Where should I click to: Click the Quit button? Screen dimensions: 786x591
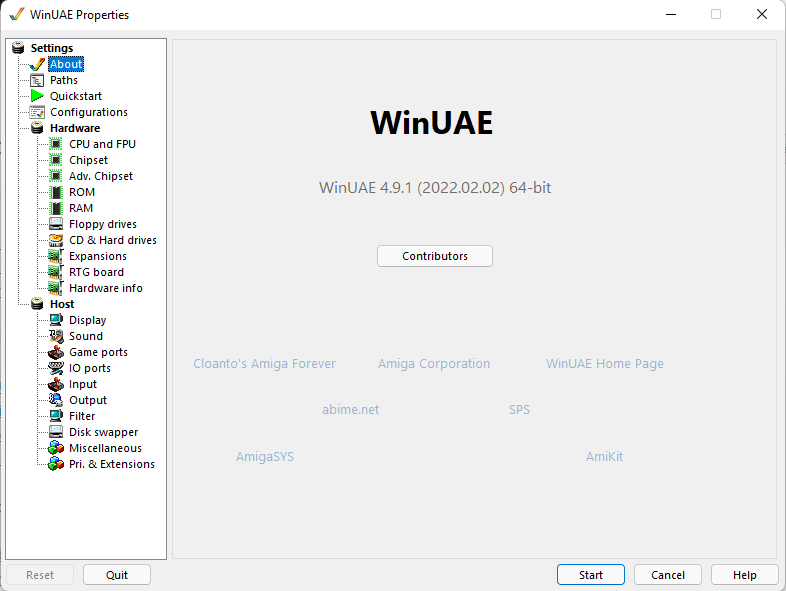[117, 575]
